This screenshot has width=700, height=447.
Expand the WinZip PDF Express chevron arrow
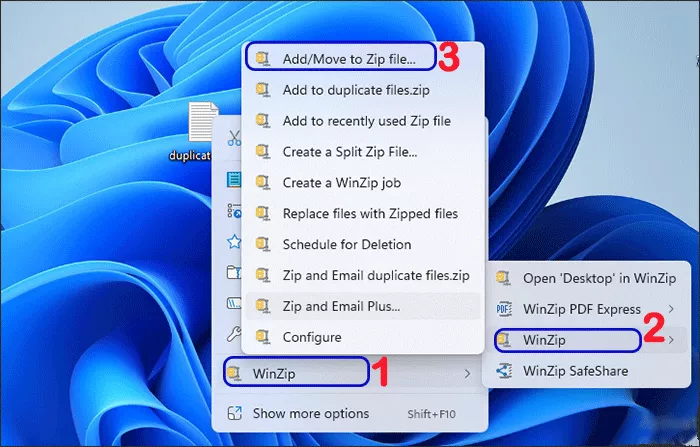click(671, 309)
